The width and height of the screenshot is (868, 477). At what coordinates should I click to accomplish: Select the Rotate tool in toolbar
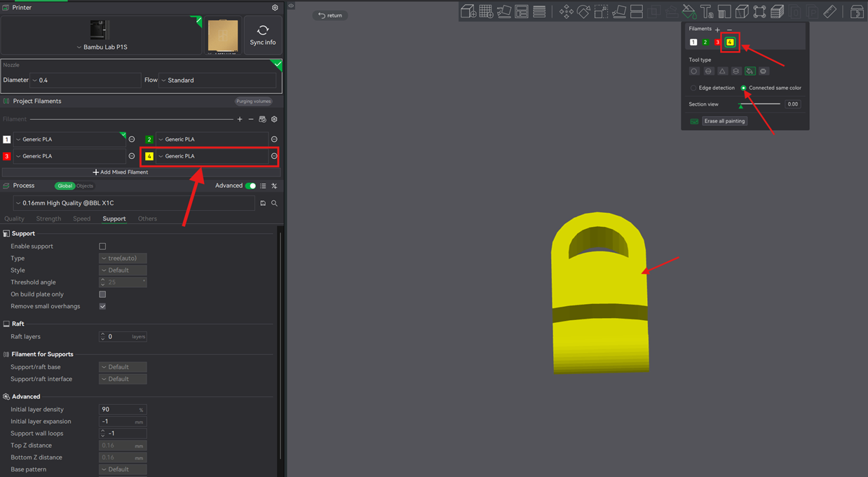583,11
